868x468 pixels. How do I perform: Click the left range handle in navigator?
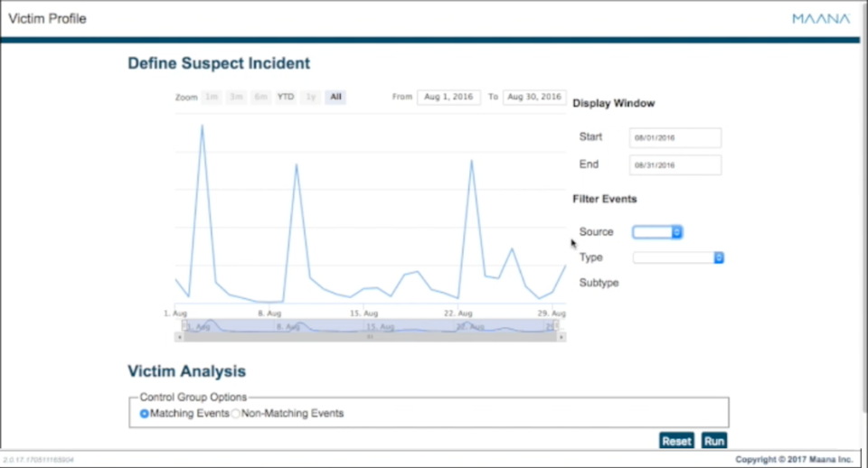click(185, 325)
